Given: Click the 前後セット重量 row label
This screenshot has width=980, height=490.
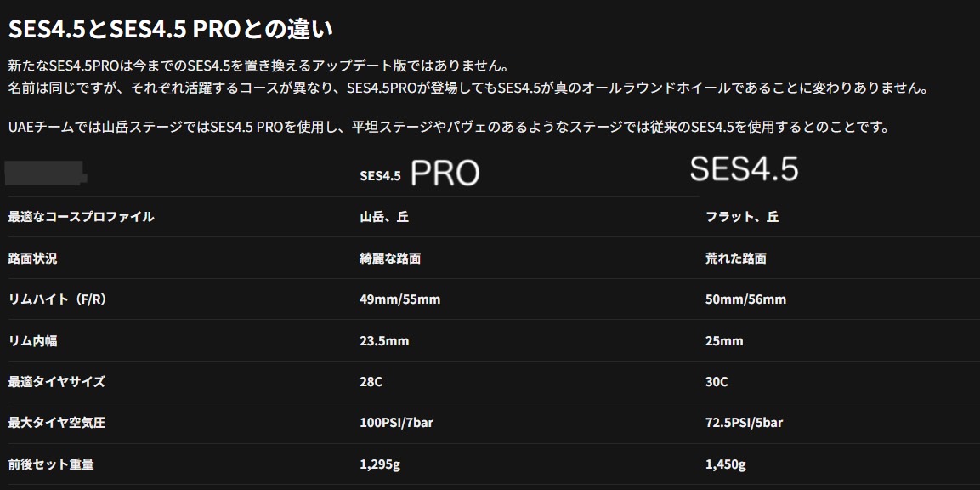Looking at the screenshot, I should 51,464.
